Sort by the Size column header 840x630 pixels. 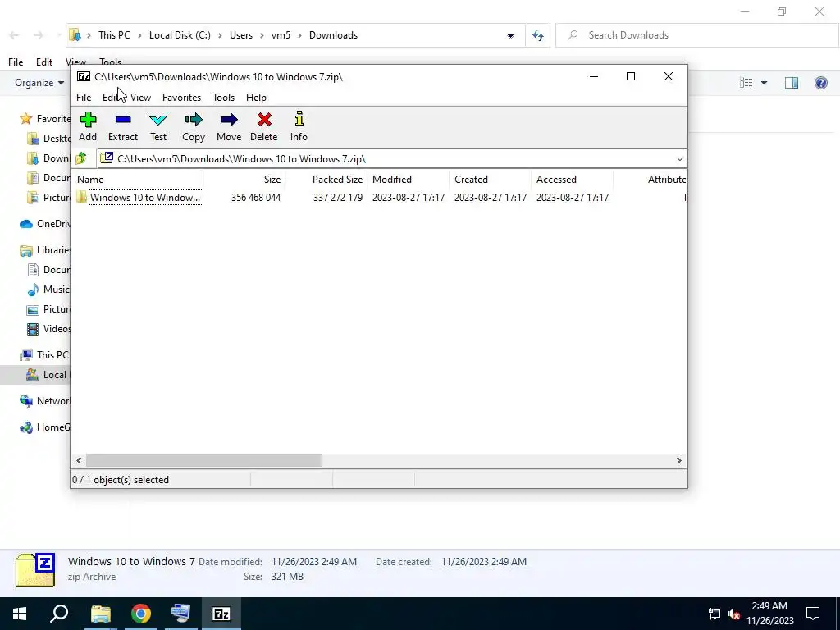pyautogui.click(x=244, y=180)
